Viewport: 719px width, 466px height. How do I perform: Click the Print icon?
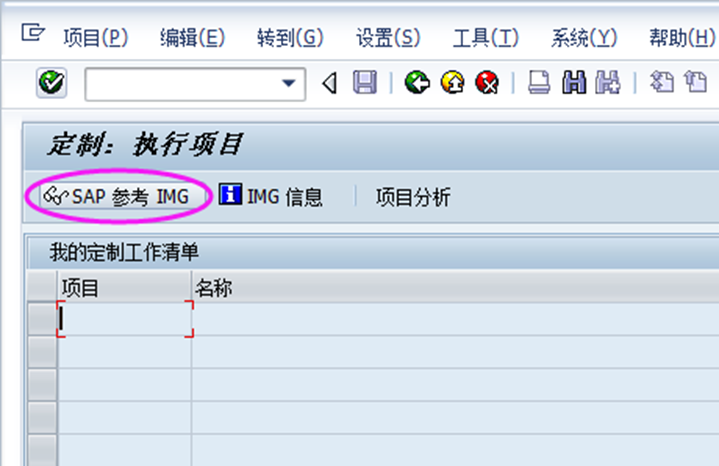click(x=539, y=83)
